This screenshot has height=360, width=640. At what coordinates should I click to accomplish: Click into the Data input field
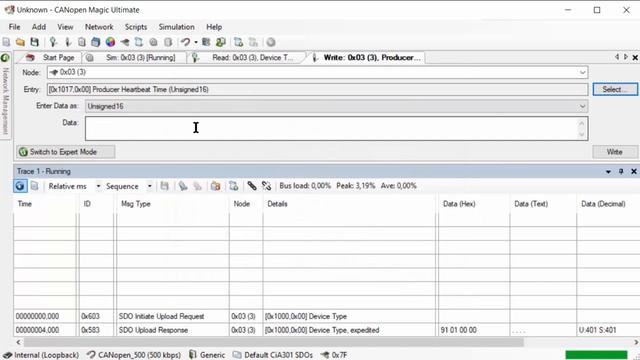(336, 129)
